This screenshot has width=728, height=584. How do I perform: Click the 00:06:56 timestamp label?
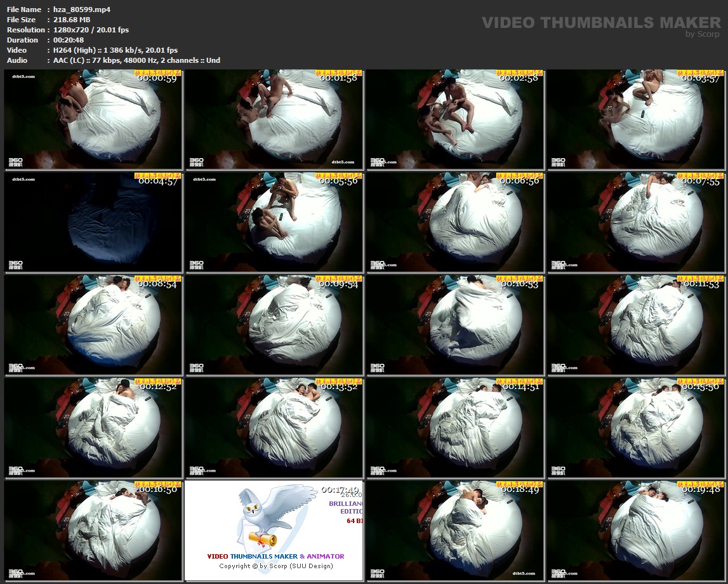click(519, 181)
